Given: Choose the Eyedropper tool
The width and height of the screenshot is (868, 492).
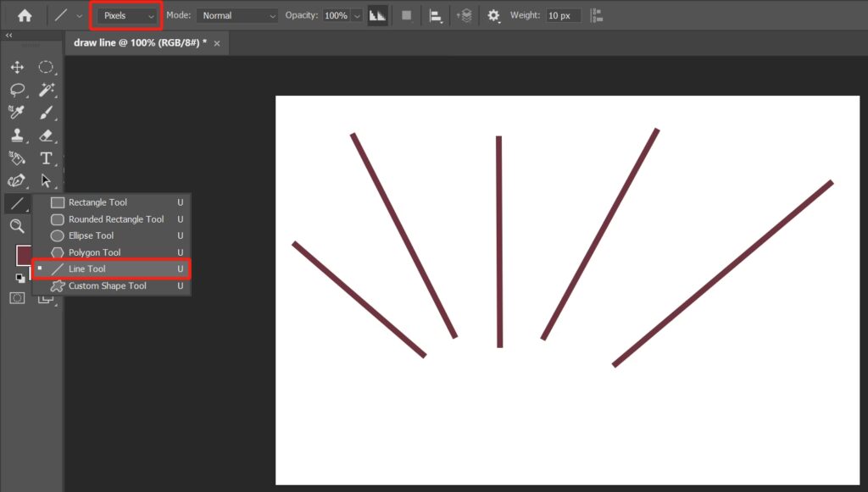Looking at the screenshot, I should (17, 113).
